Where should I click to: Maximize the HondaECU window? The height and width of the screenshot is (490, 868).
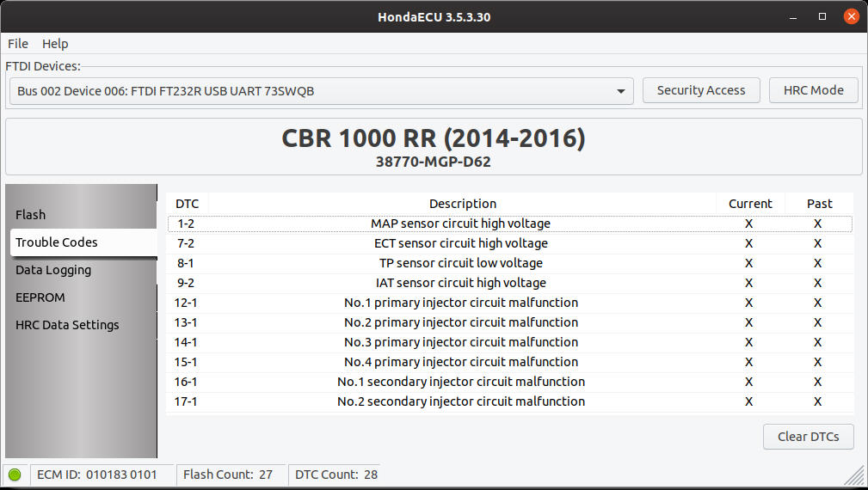tap(822, 16)
